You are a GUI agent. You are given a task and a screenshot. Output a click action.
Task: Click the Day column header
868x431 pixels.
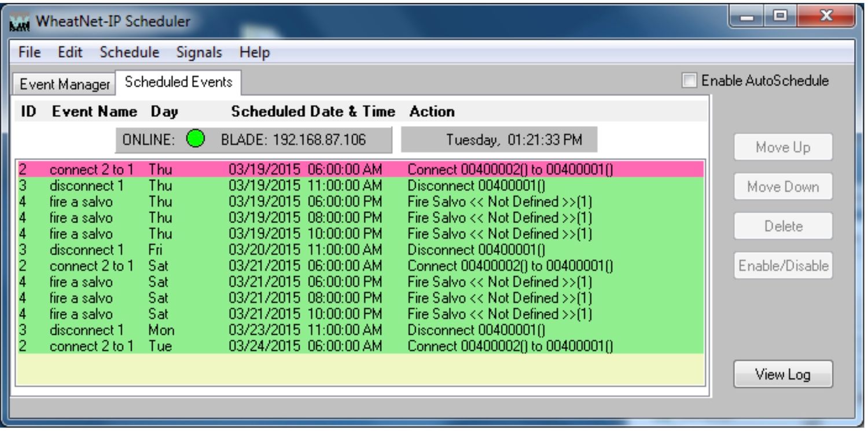[x=165, y=112]
